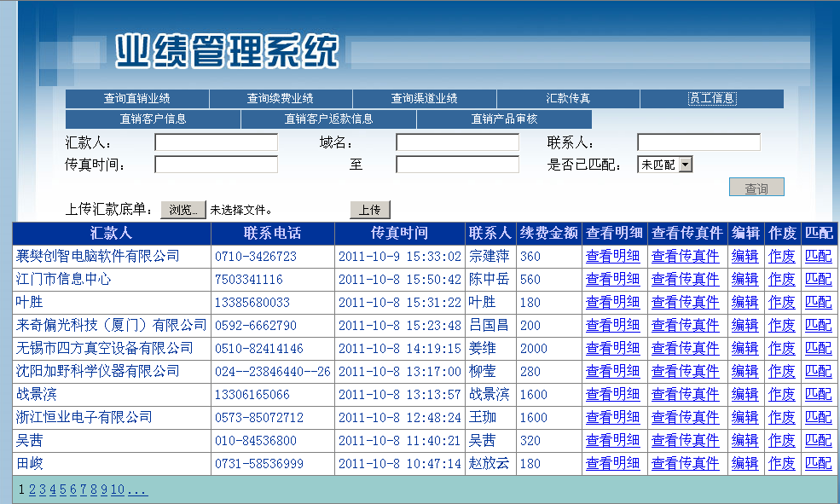The width and height of the screenshot is (840, 504).
Task: Edit the 叶胜 remittance record
Action: point(745,303)
